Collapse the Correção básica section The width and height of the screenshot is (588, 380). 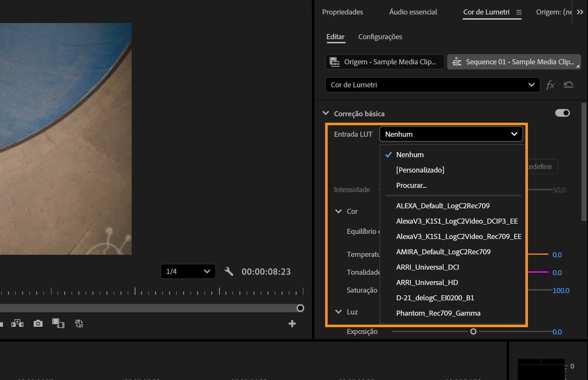326,113
